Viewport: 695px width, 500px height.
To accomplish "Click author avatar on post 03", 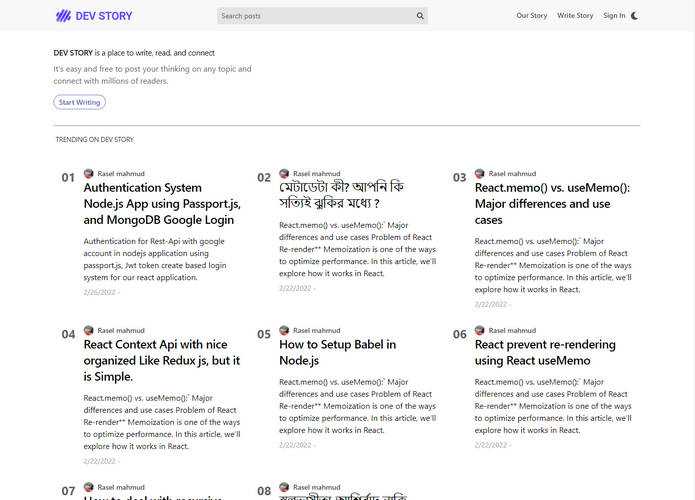I will [x=480, y=173].
